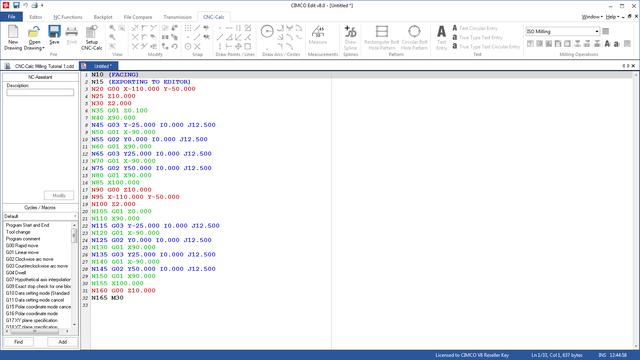Click the undo arrow in Modify group
The image size is (640, 360).
[x=175, y=47]
